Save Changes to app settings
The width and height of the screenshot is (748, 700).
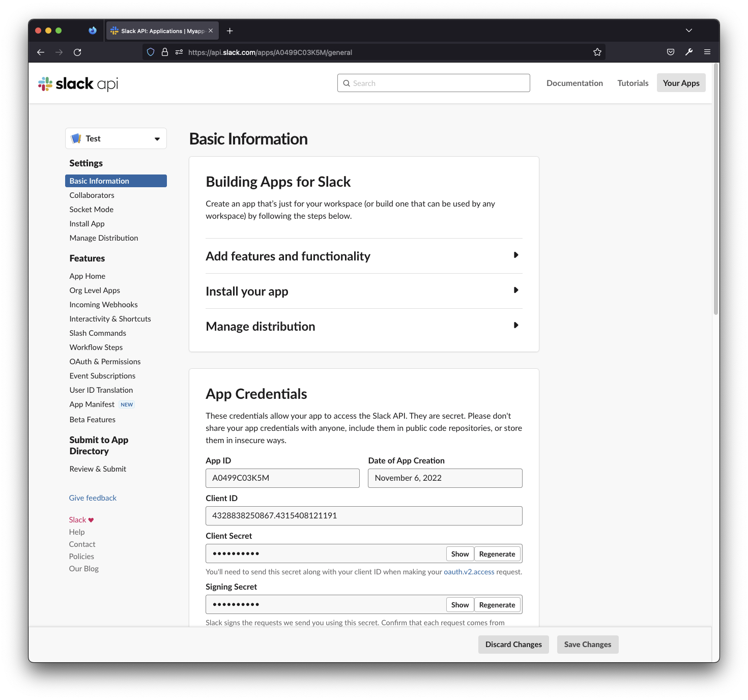(x=587, y=644)
